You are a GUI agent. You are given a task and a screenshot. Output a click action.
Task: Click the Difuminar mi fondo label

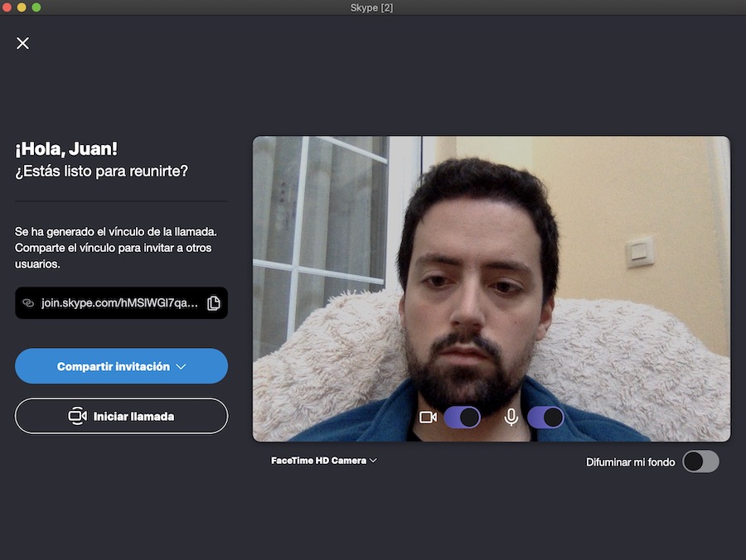pos(630,462)
